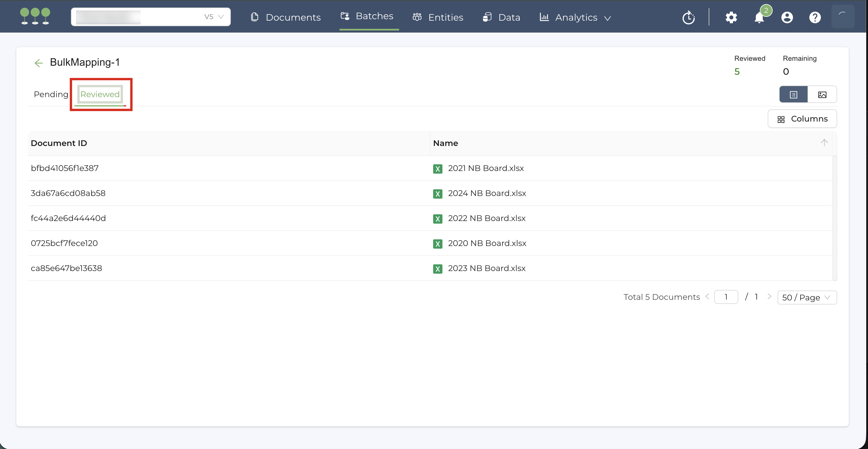This screenshot has height=449, width=868.
Task: Open notifications bell with badge
Action: pyautogui.click(x=759, y=17)
